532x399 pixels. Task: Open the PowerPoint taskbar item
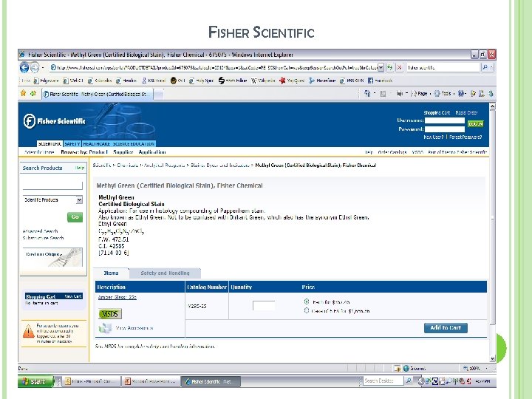point(150,382)
